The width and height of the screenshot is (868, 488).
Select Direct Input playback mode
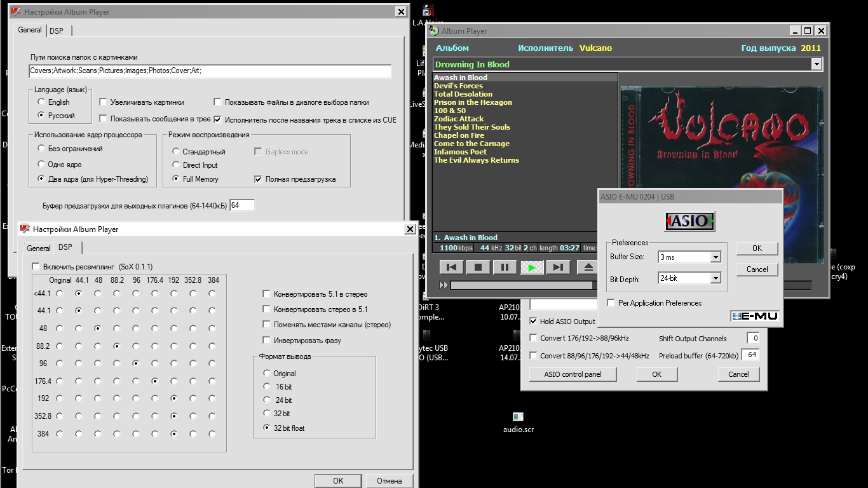pos(176,165)
